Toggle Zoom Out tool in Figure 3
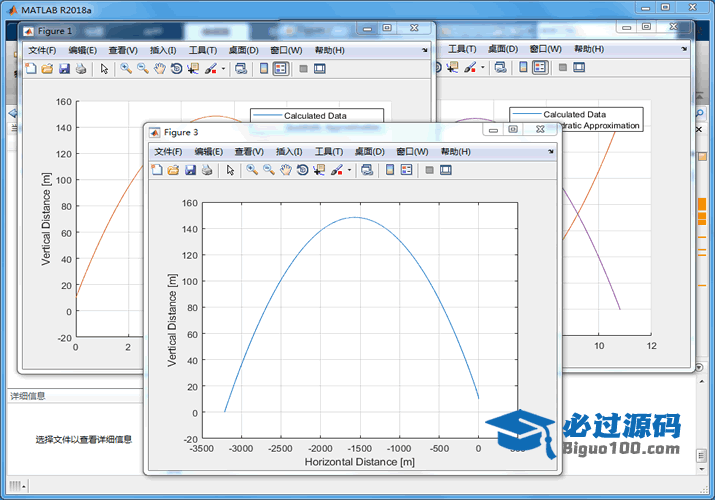The image size is (715, 500). coord(269,170)
